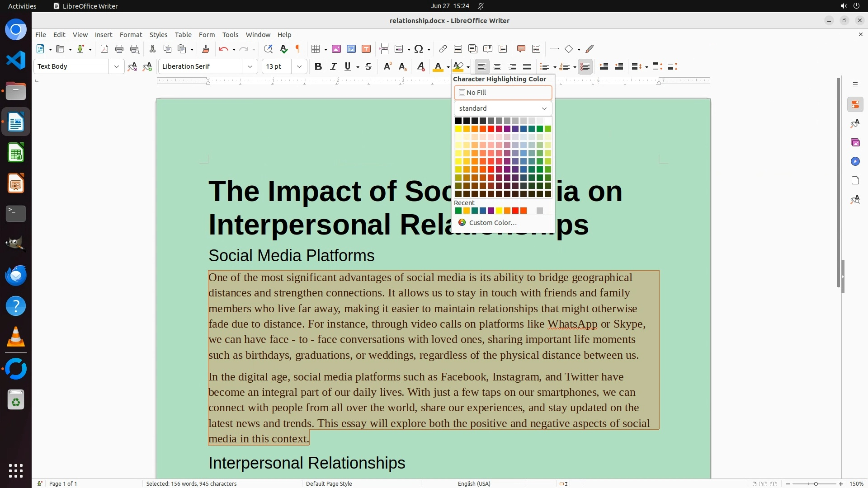Click Insert Special Character omega icon
The height and width of the screenshot is (488, 868).
tap(419, 49)
